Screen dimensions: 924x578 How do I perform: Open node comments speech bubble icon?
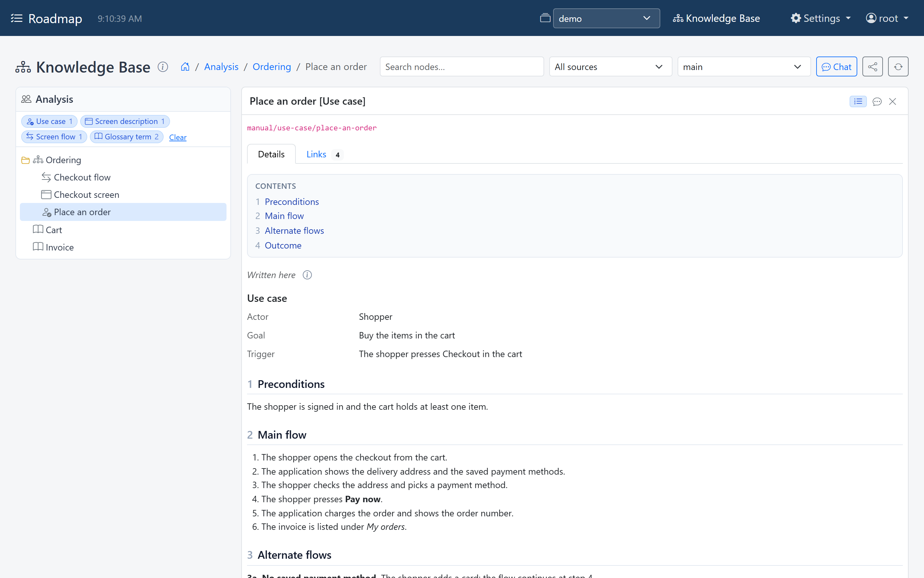pos(877,101)
